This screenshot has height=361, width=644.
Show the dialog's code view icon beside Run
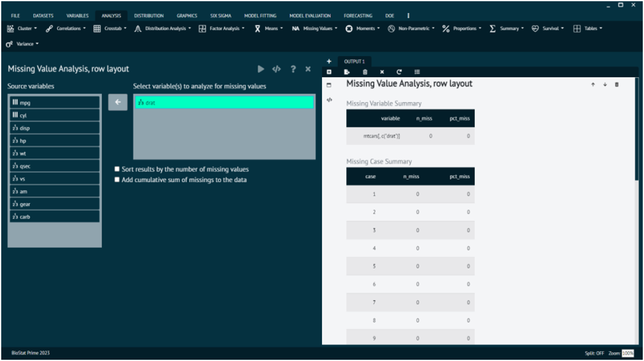point(276,69)
